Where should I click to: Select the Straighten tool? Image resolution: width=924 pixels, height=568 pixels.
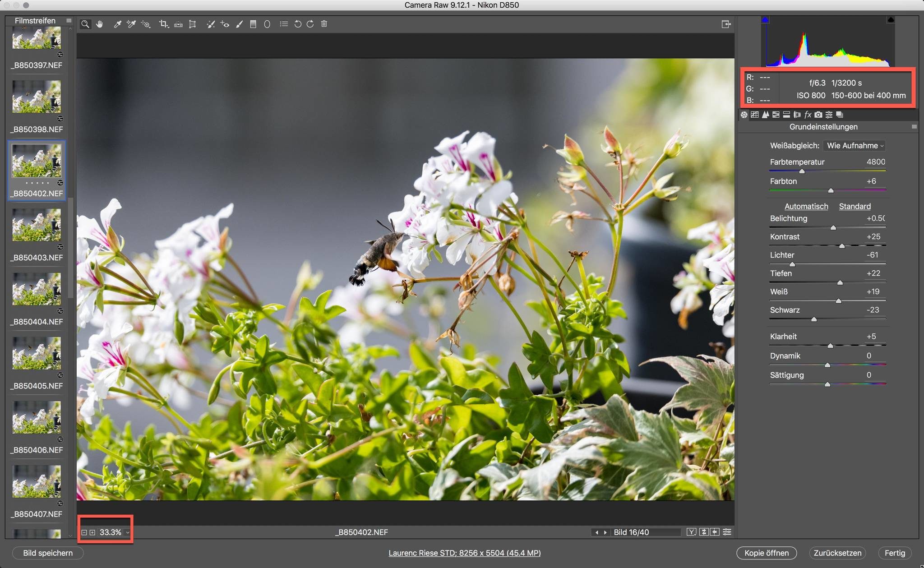coord(179,24)
